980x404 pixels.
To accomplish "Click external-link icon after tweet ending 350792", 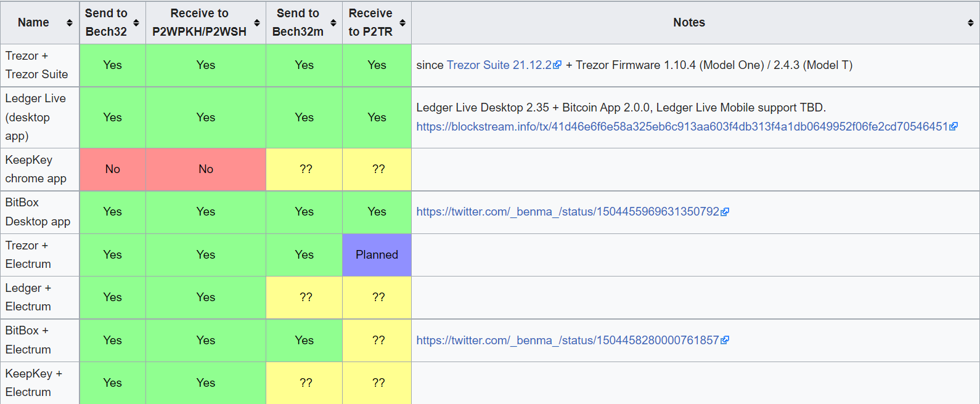I will (x=725, y=212).
